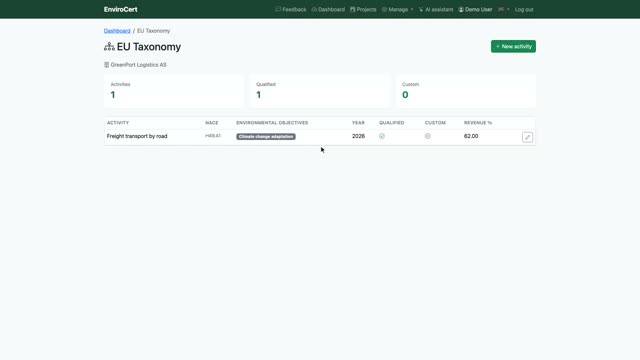This screenshot has width=640, height=360.
Task: Click the Custom summary card
Action: tap(466, 91)
